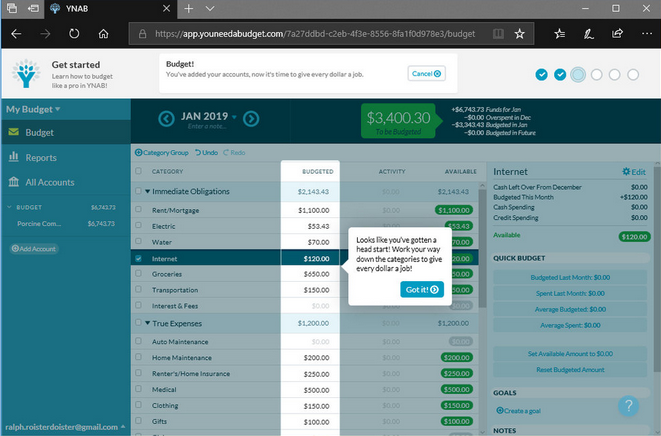Click Set Available Amount to $0.00

(x=570, y=354)
